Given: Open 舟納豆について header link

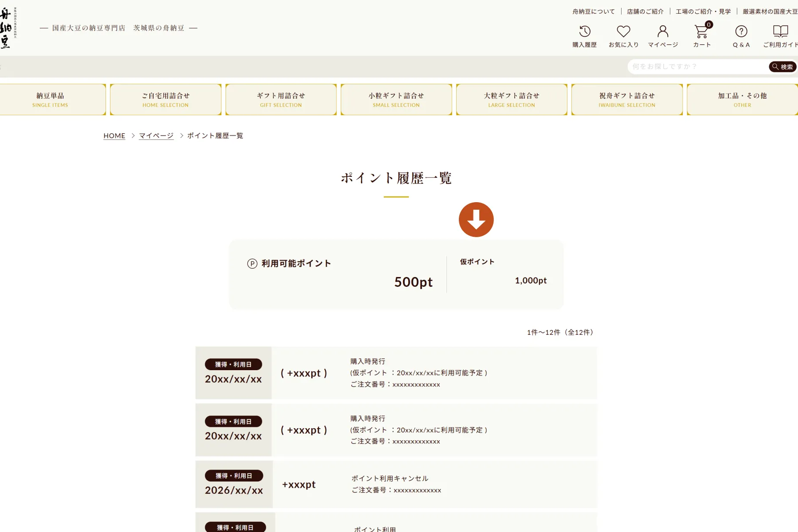Looking at the screenshot, I should tap(594, 12).
